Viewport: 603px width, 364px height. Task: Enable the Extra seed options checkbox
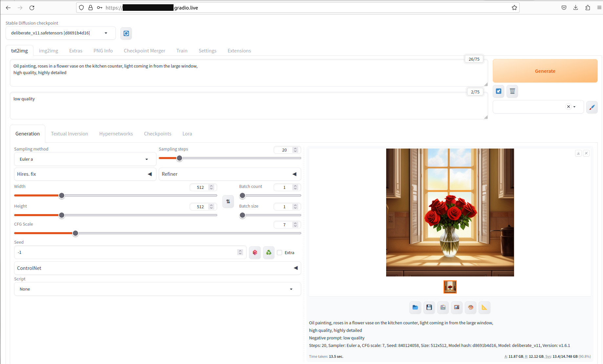(x=280, y=252)
